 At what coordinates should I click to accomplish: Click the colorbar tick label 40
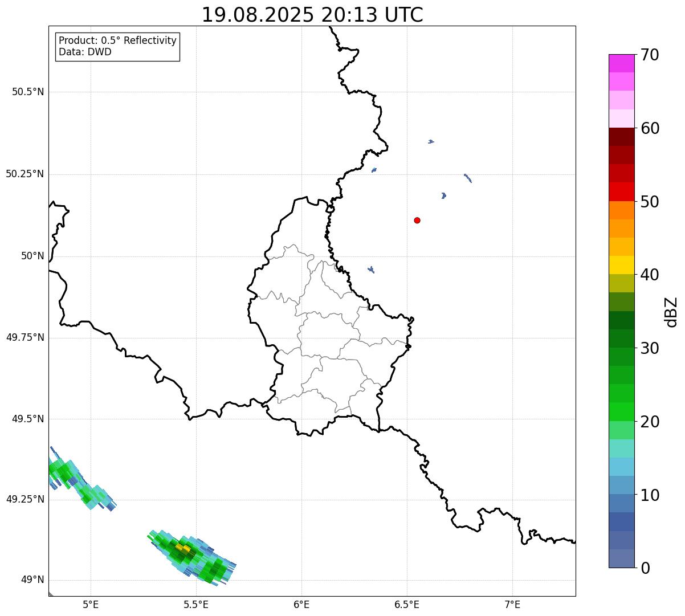click(x=650, y=275)
